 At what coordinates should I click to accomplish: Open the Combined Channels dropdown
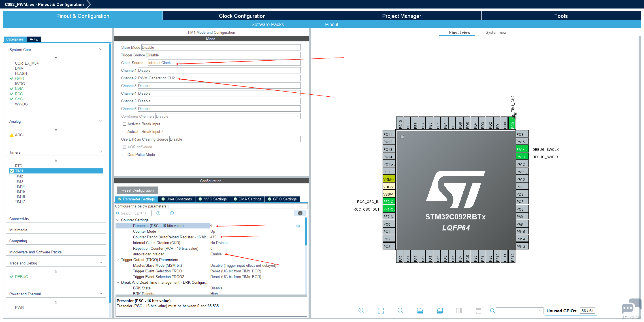pos(228,116)
